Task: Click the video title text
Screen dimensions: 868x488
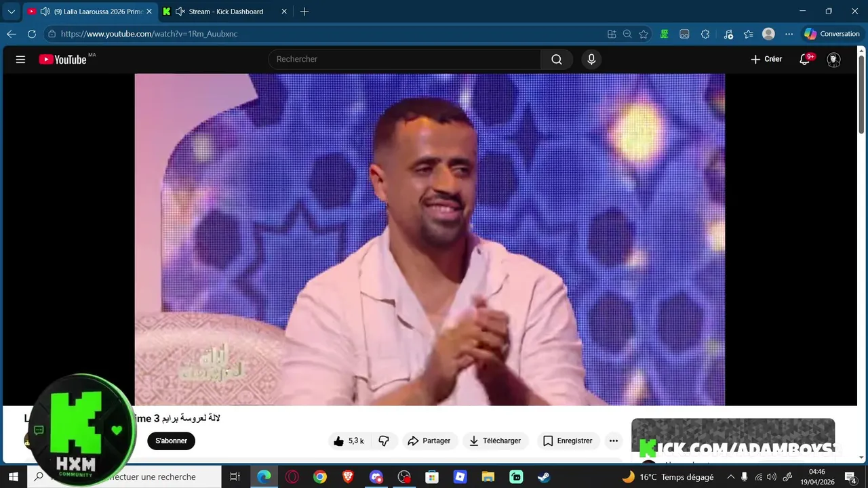Action: click(x=122, y=418)
